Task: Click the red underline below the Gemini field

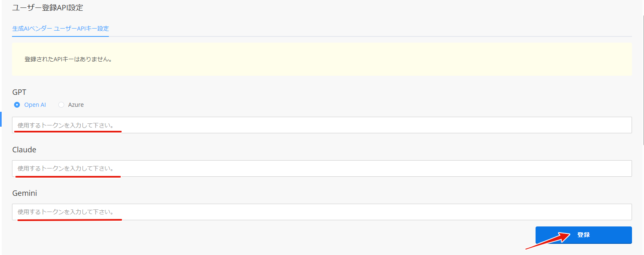Action: point(70,220)
